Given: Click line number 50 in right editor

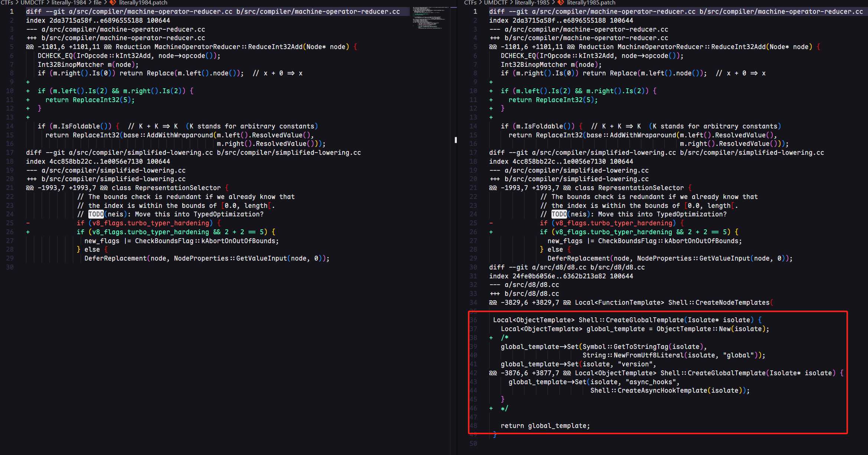Looking at the screenshot, I should click(473, 443).
